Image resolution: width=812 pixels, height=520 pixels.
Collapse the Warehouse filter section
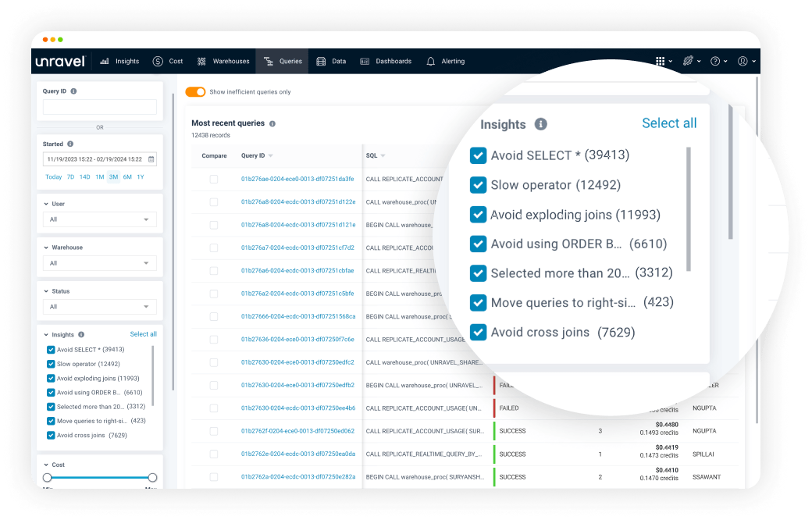[46, 248]
